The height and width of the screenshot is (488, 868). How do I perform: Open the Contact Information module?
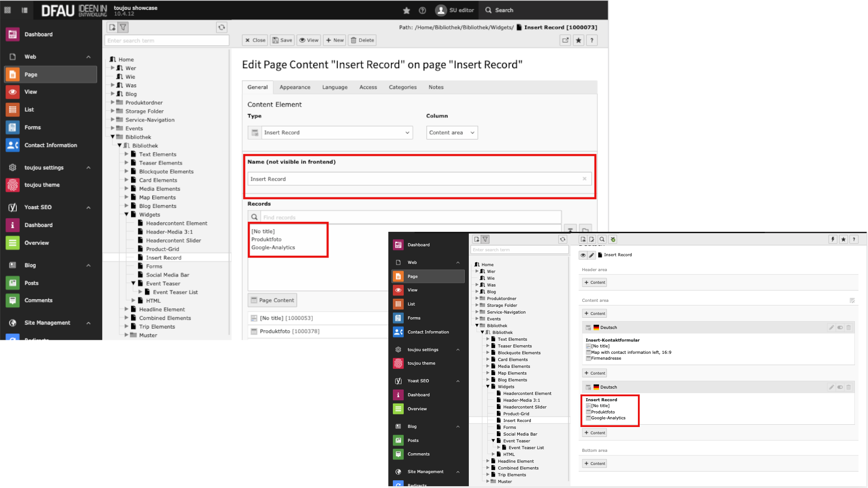(50, 145)
